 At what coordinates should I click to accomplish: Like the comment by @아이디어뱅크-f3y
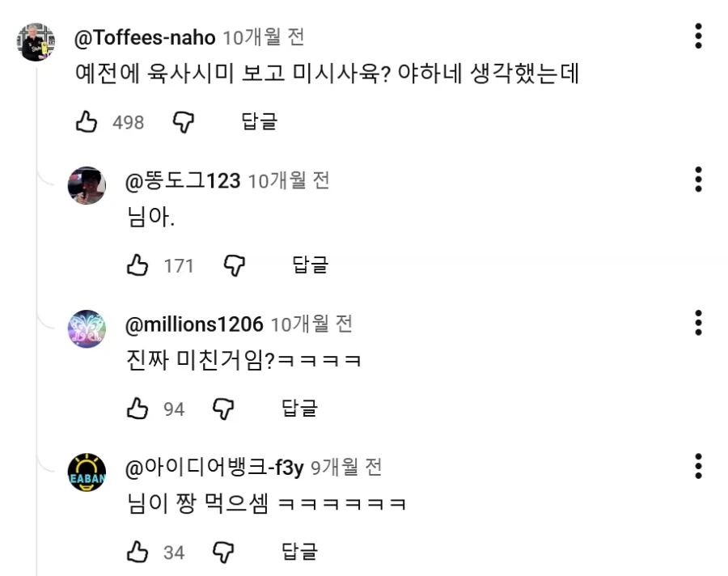[138, 551]
